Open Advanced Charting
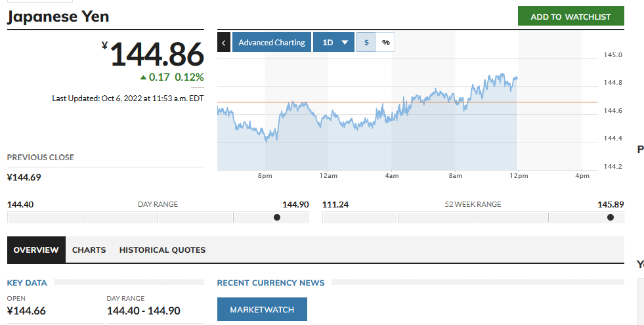 (272, 42)
